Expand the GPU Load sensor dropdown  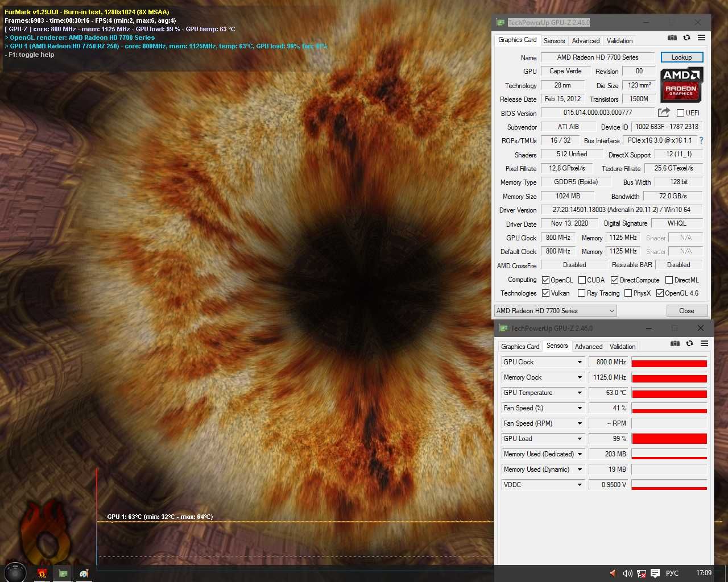click(580, 439)
